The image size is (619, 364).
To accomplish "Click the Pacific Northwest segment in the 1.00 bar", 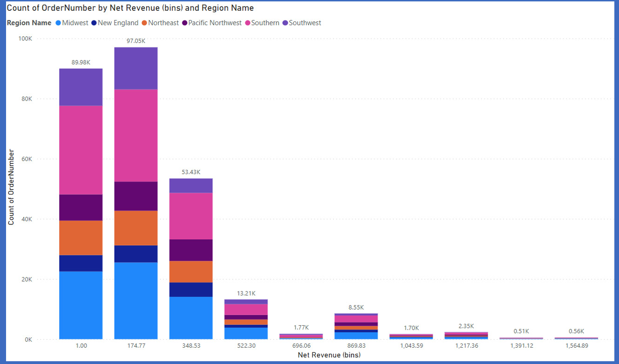I will (x=81, y=207).
